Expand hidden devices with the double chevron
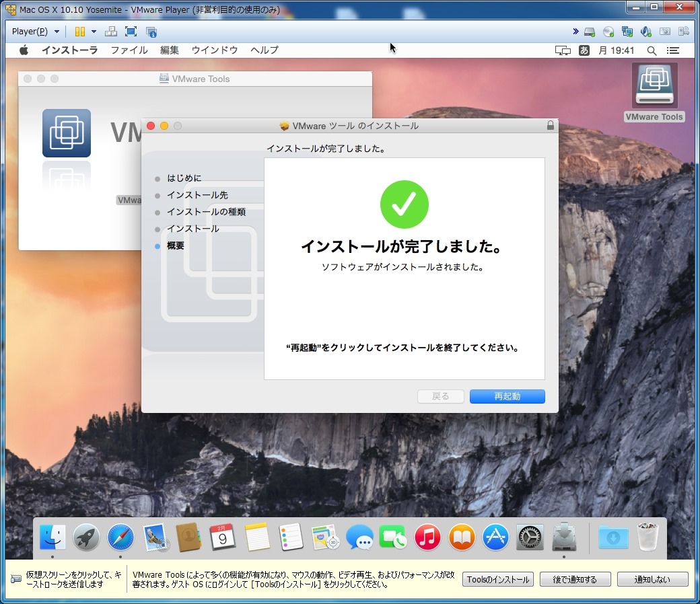700x604 pixels. point(575,31)
